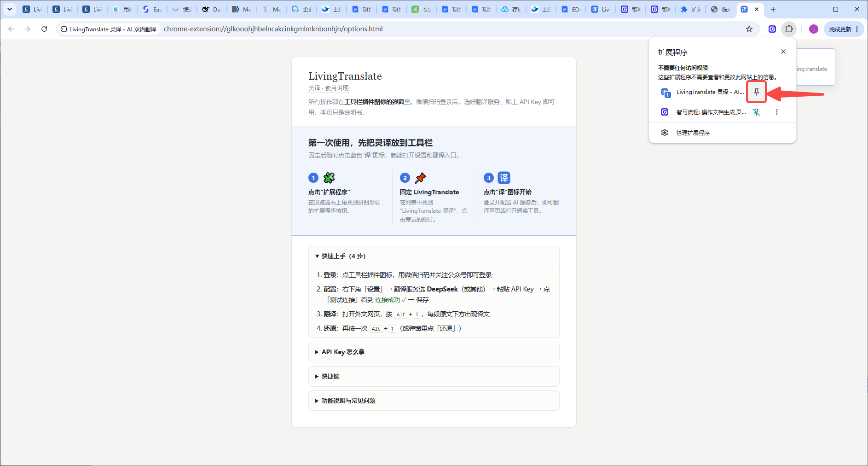Open the tab search dropdown
868x466 pixels.
[x=9, y=9]
